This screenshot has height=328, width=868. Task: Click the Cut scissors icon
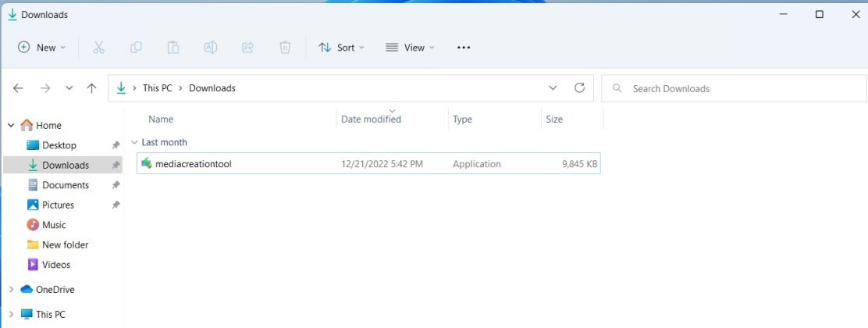point(98,48)
